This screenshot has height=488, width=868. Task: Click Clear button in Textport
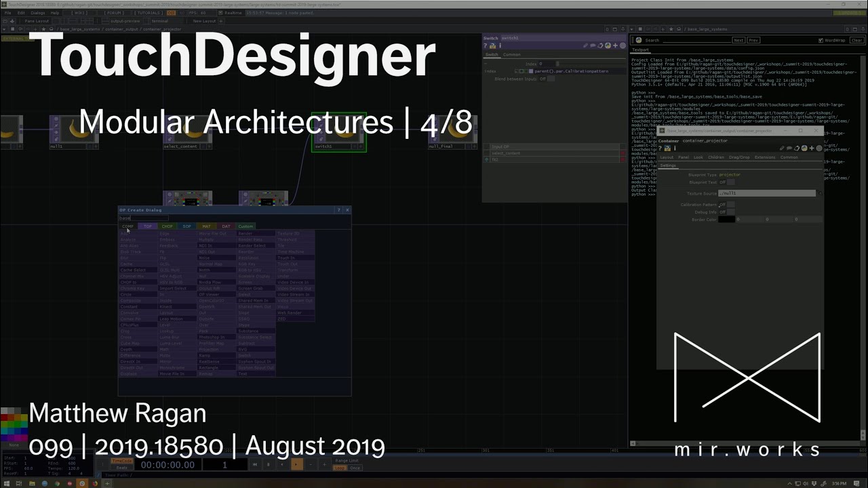coord(857,40)
